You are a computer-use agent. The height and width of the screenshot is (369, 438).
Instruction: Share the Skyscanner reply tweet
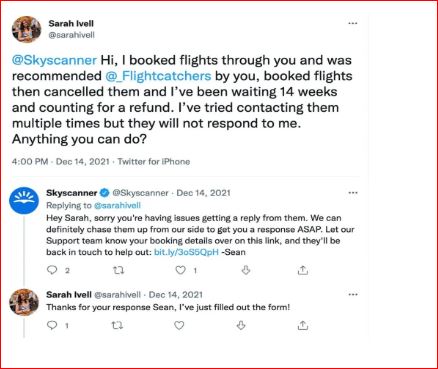click(x=303, y=270)
